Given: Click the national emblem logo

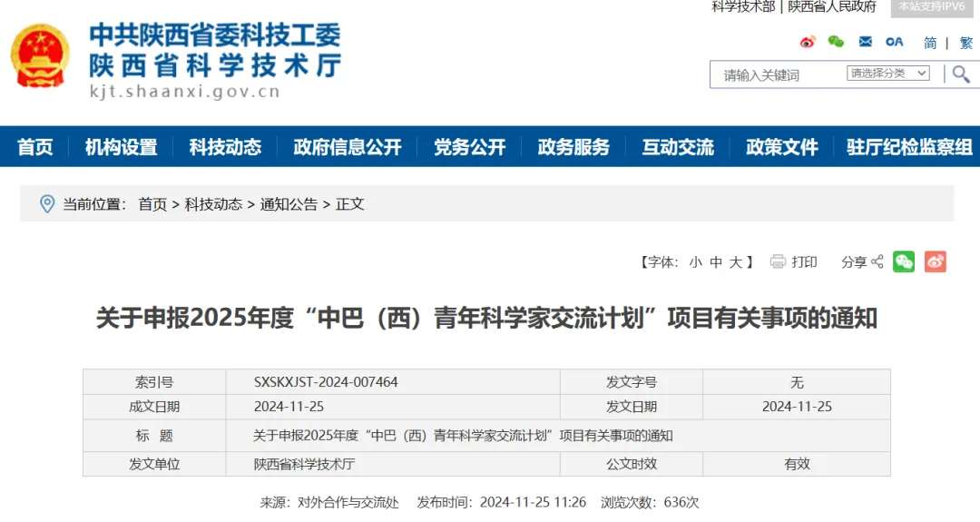Looking at the screenshot, I should tap(40, 56).
